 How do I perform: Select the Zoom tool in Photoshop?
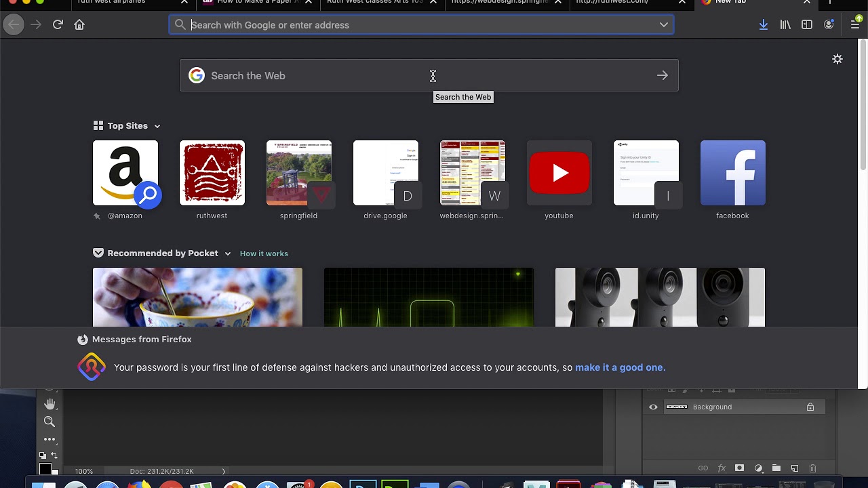point(50,422)
